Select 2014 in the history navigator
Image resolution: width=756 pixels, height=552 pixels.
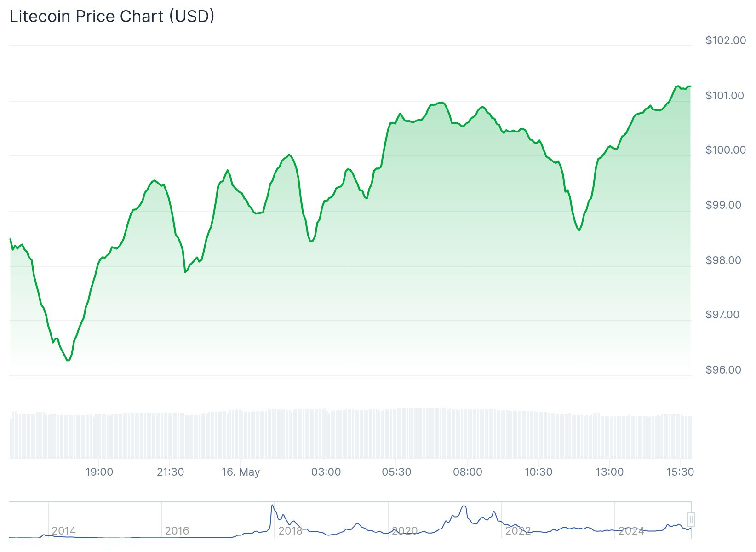(x=63, y=531)
